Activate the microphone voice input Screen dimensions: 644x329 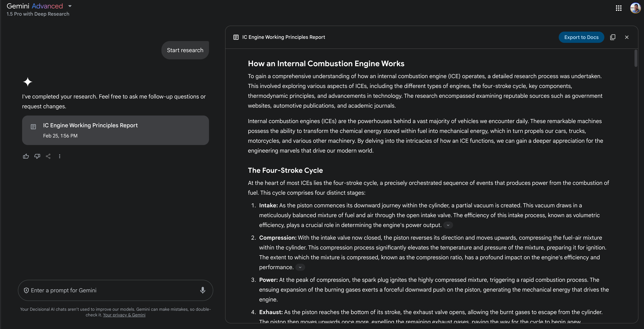click(203, 290)
